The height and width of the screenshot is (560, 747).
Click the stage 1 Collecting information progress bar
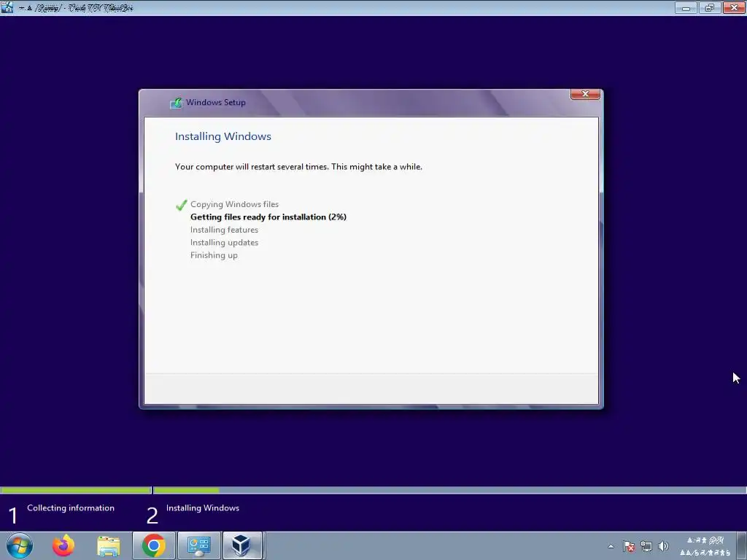(x=76, y=490)
